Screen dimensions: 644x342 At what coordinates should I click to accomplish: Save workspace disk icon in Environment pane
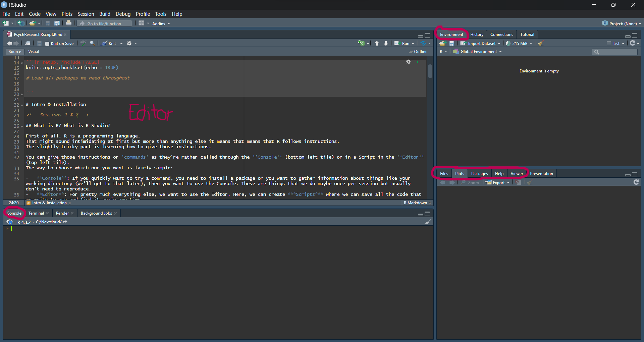coord(452,43)
